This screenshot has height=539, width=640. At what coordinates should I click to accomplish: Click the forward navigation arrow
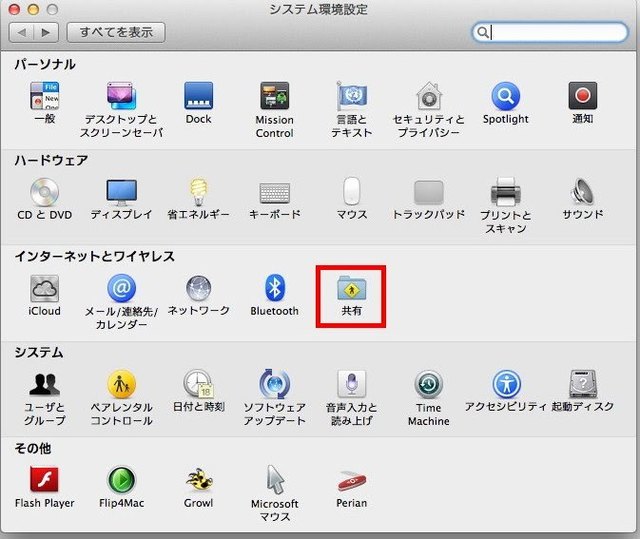pos(46,32)
